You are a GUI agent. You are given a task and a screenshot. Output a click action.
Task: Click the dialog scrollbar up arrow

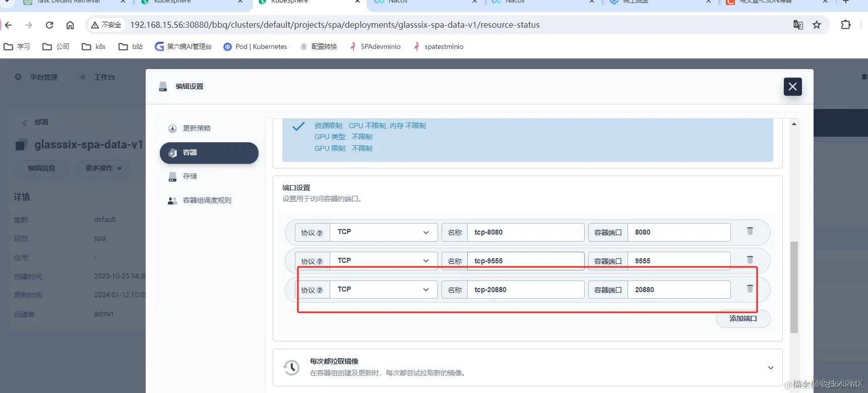(794, 124)
